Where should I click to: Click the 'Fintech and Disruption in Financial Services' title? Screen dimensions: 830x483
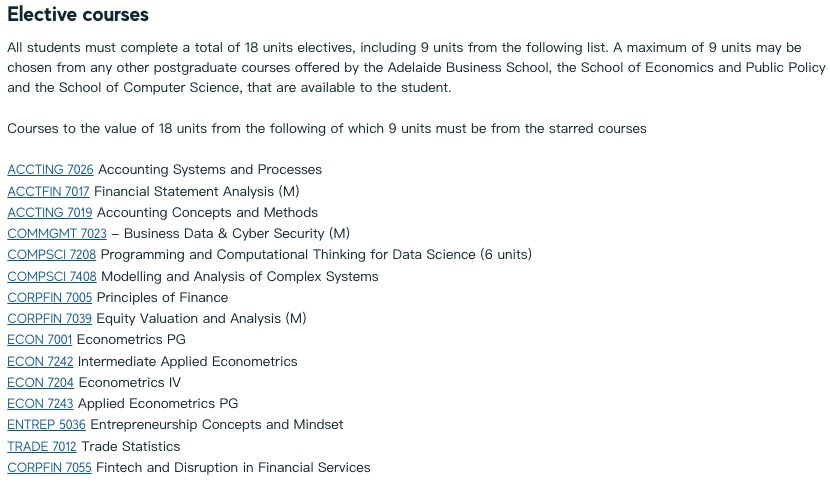point(233,467)
